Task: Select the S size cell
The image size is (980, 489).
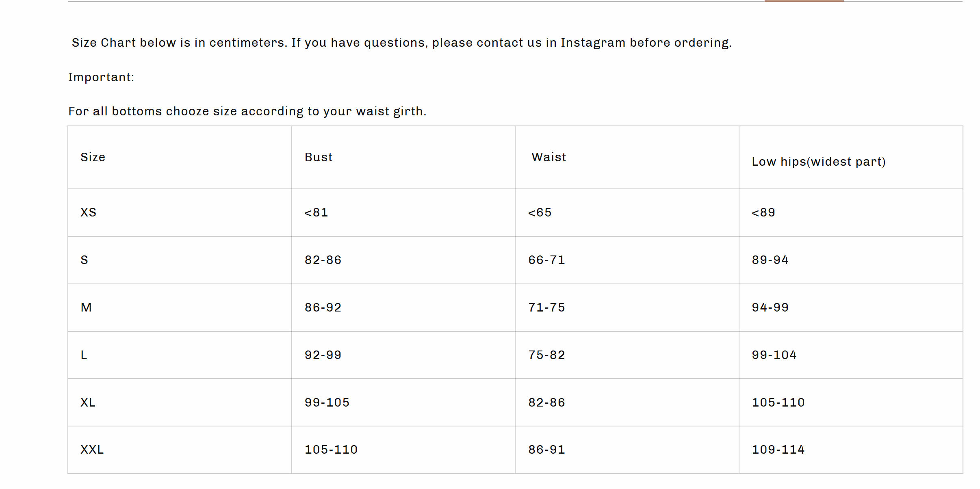Action: click(x=85, y=260)
